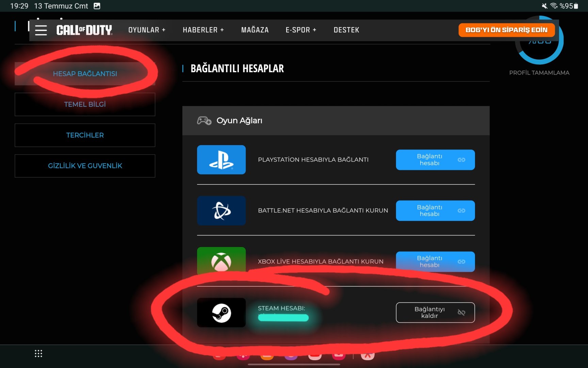588x368 pixels.
Task: Link the Xbox Live account with Bağlantı hesabı
Action: (x=435, y=262)
